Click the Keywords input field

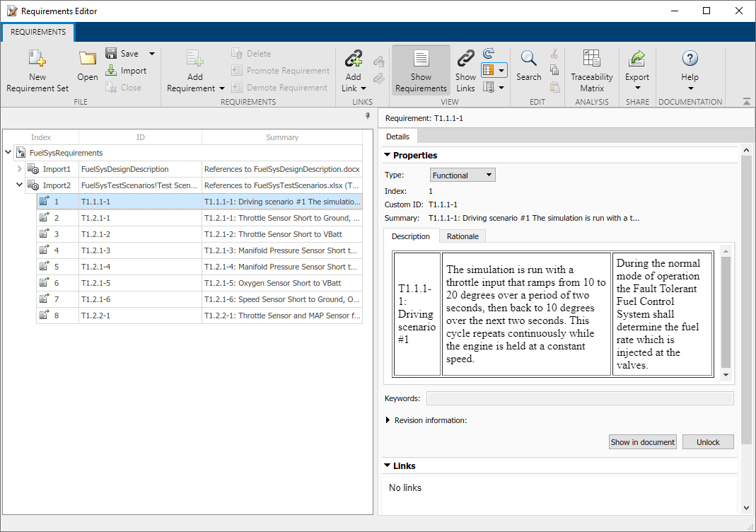pos(579,398)
